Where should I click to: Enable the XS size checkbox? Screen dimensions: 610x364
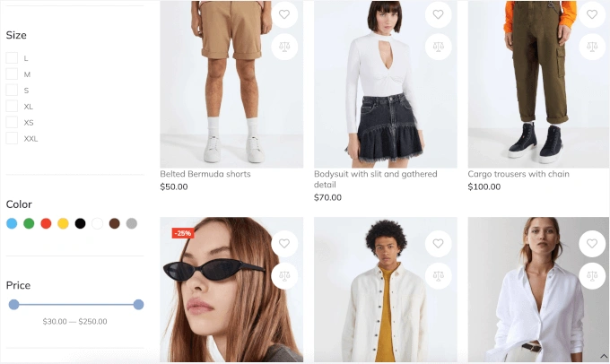pyautogui.click(x=12, y=122)
